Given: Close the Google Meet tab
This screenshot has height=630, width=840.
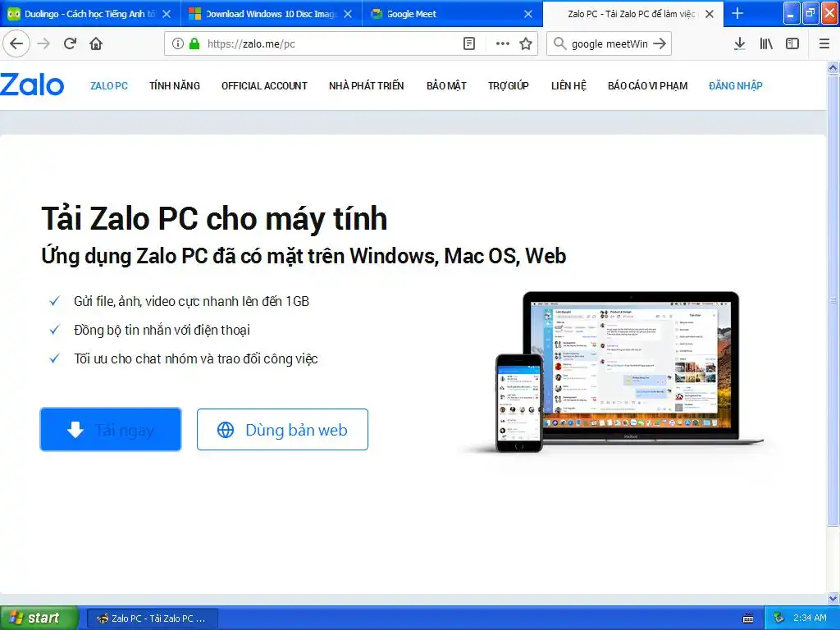Looking at the screenshot, I should 528,14.
